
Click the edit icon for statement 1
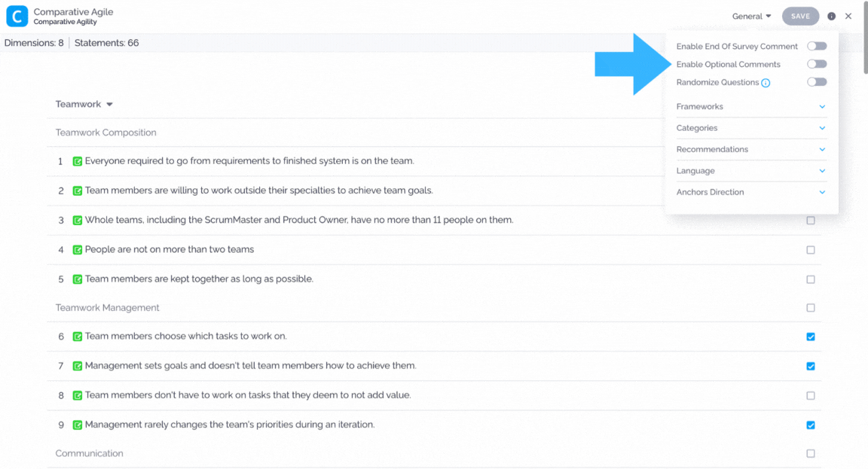click(78, 162)
